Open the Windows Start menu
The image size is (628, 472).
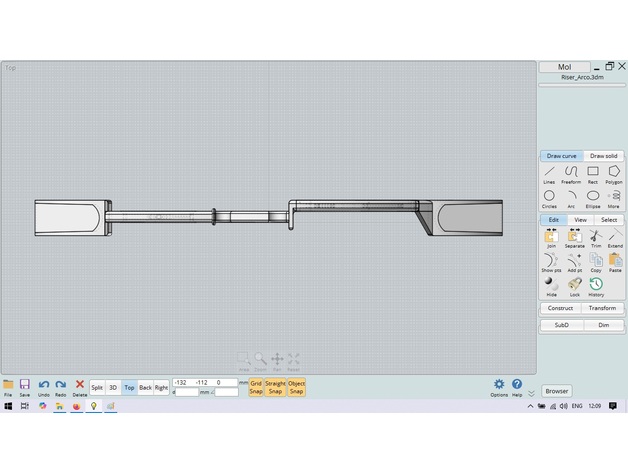click(x=8, y=406)
